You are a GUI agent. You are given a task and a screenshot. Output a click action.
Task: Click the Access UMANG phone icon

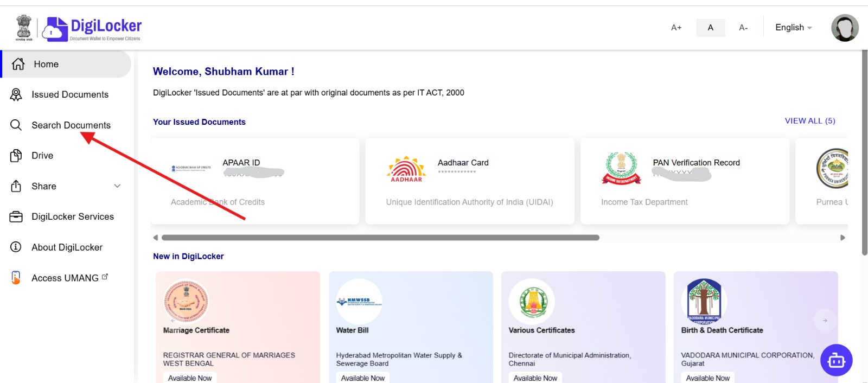click(16, 278)
